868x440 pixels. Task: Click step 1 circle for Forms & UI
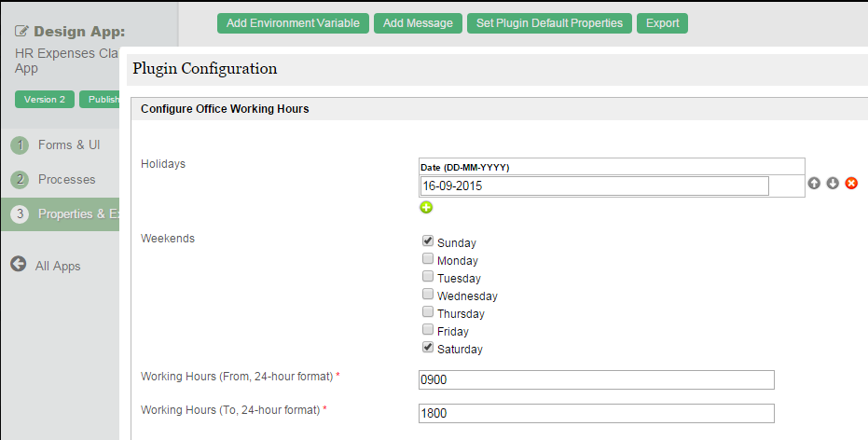pos(21,145)
